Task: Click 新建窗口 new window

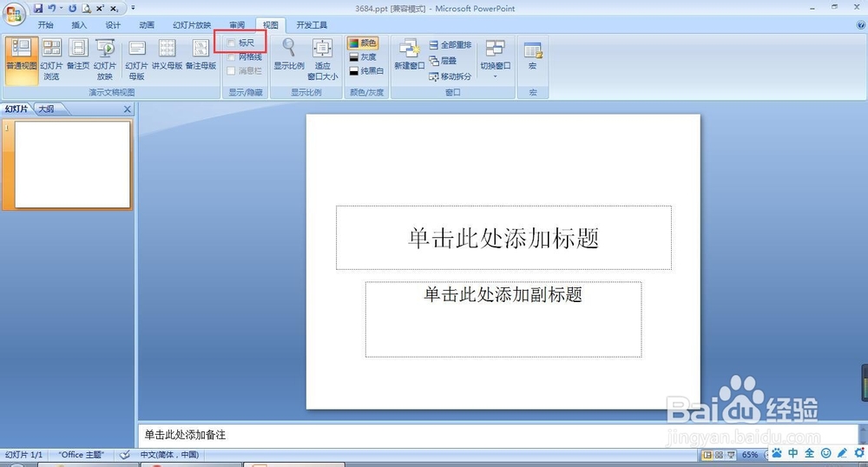Action: pos(409,56)
